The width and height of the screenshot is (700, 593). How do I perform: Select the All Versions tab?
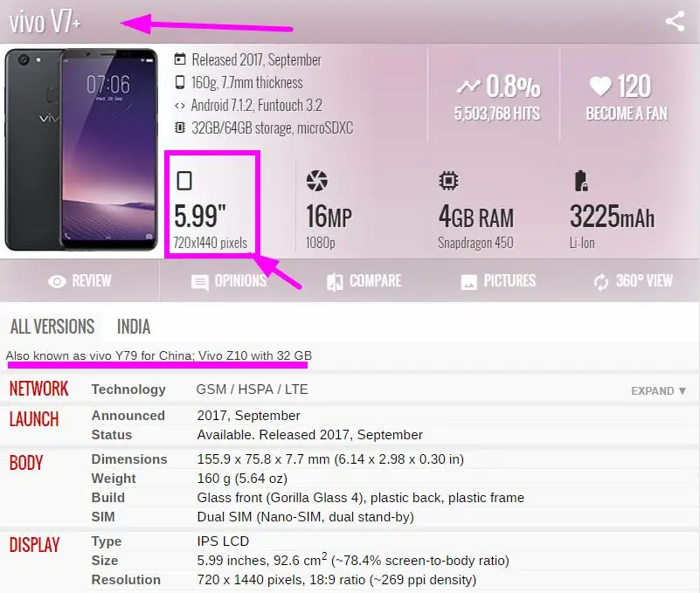(x=52, y=327)
